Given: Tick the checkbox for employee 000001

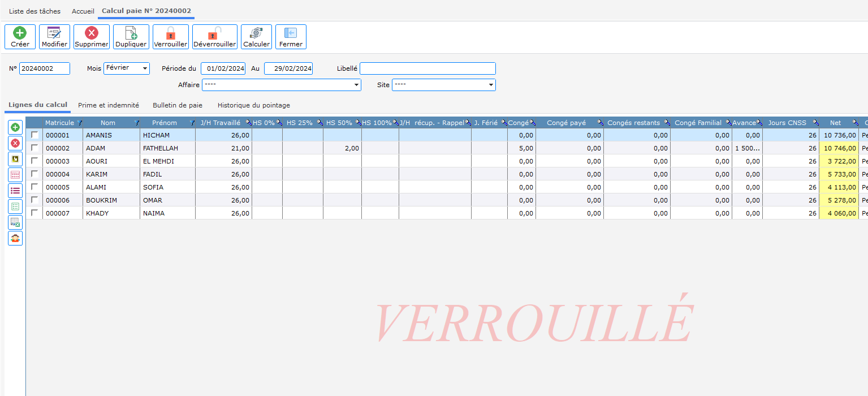Looking at the screenshot, I should click(34, 135).
